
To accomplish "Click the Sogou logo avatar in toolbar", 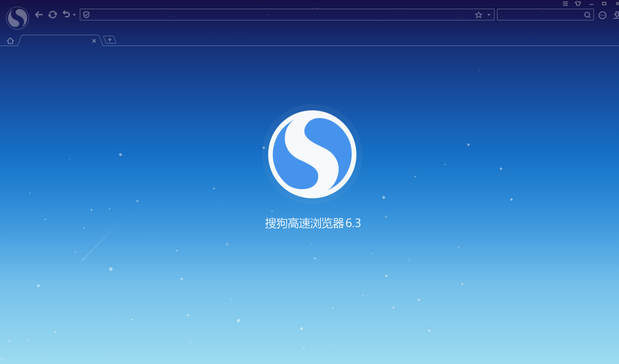I will [x=17, y=18].
